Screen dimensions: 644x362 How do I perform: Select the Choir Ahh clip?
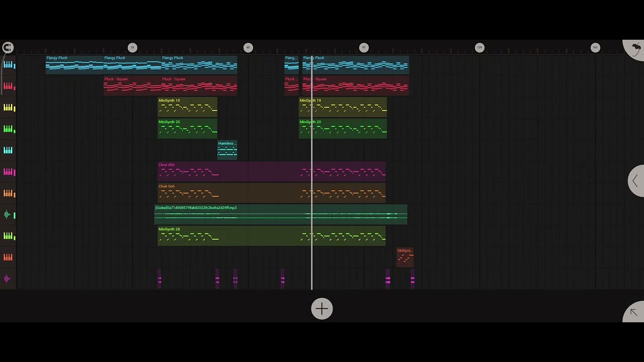(272, 172)
